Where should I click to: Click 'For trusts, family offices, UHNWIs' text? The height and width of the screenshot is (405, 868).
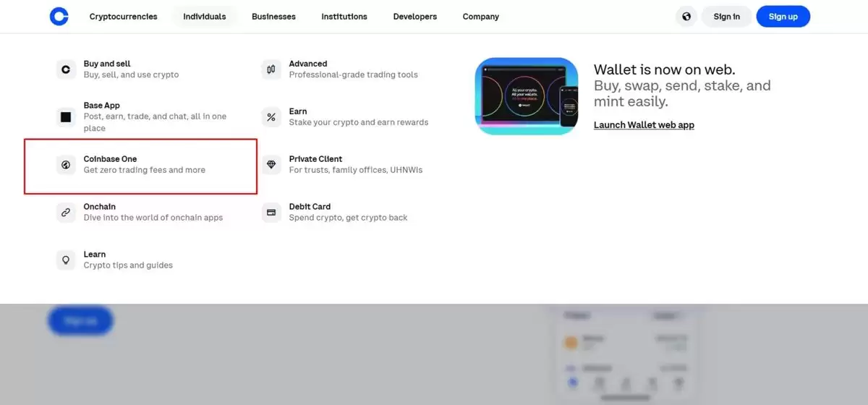click(x=356, y=170)
